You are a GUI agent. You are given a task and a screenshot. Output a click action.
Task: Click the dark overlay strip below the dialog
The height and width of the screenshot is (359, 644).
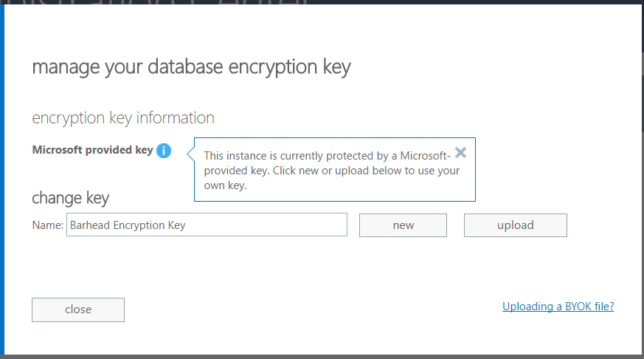[x=322, y=357]
